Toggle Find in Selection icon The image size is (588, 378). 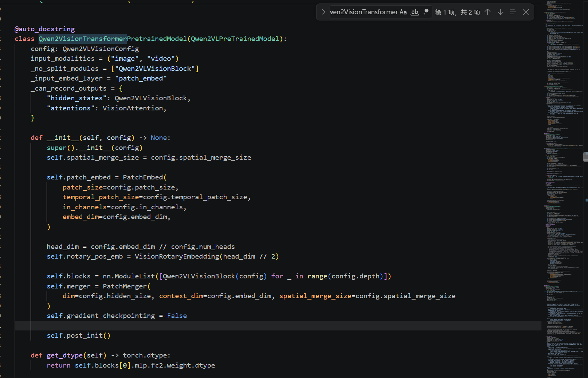tap(513, 12)
